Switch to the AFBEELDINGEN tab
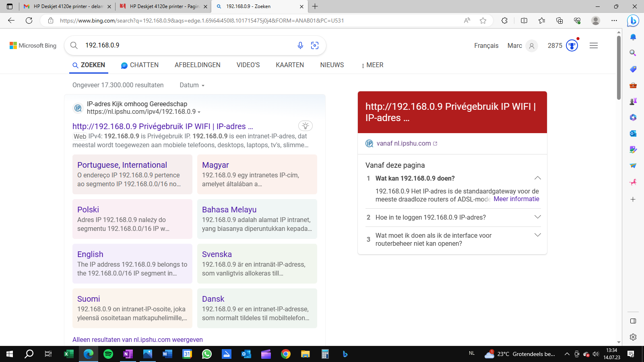This screenshot has width=644, height=362. pyautogui.click(x=198, y=65)
